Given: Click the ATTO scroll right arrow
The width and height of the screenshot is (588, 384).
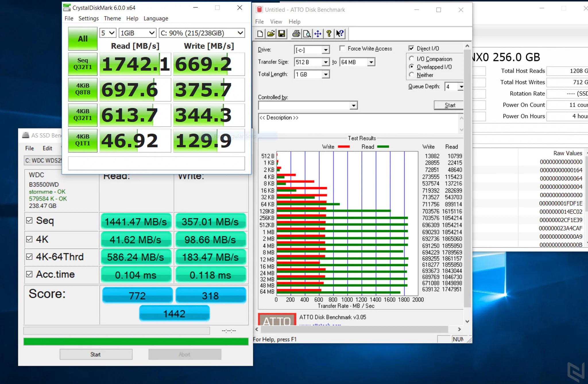Looking at the screenshot, I should click(x=459, y=329).
